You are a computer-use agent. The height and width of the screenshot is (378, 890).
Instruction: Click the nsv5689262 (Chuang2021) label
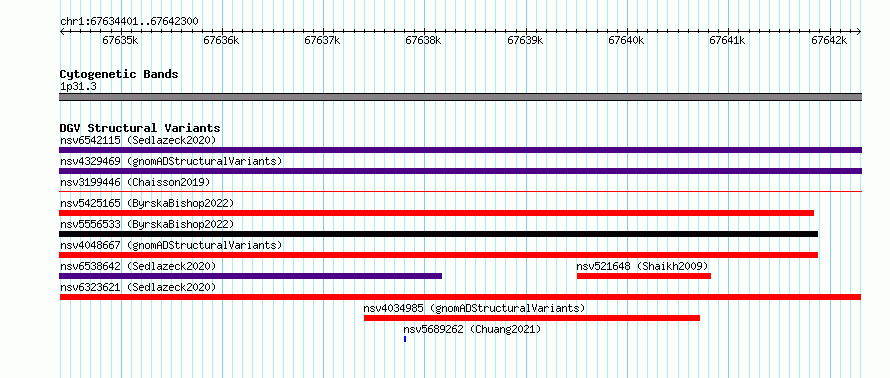[472, 329]
